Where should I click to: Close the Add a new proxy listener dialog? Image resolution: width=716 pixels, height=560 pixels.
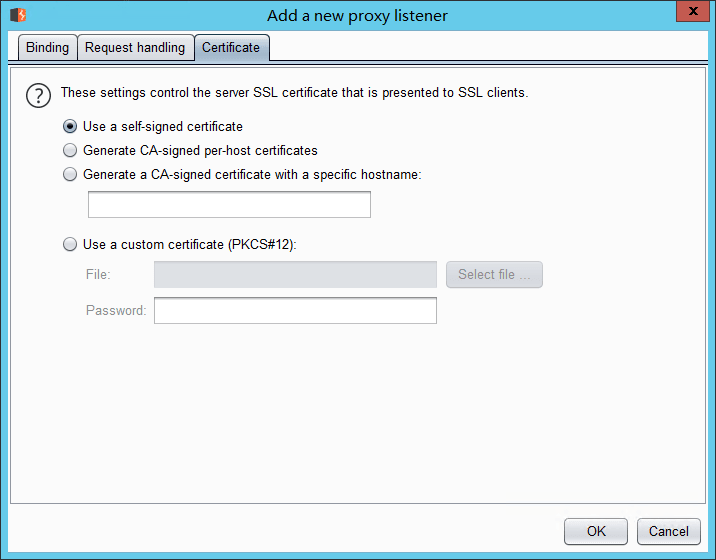[x=693, y=11]
